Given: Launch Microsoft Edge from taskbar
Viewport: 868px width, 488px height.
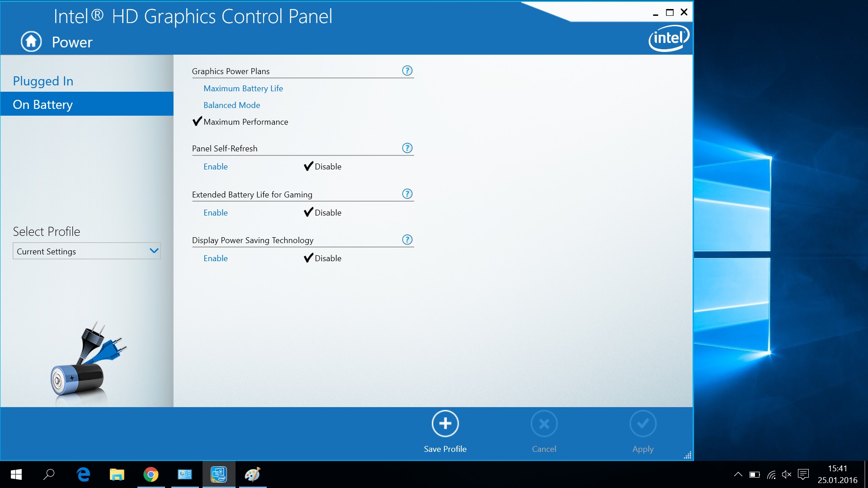Looking at the screenshot, I should click(83, 474).
